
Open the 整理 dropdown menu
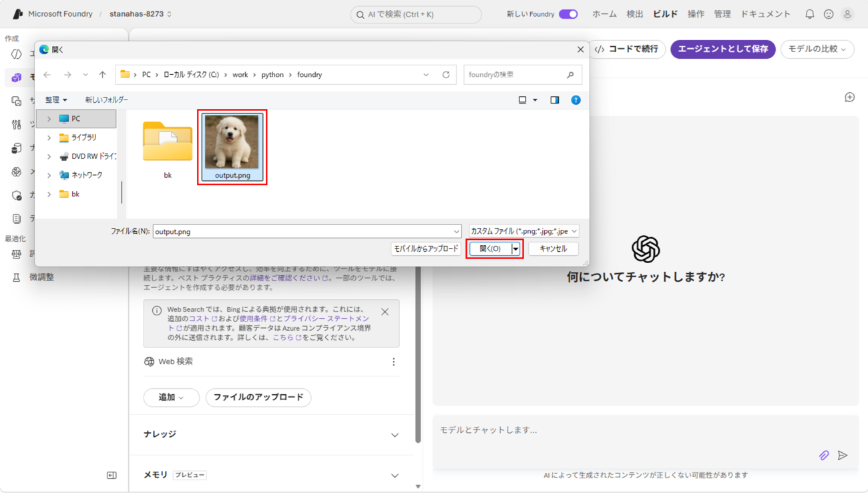[x=56, y=100]
